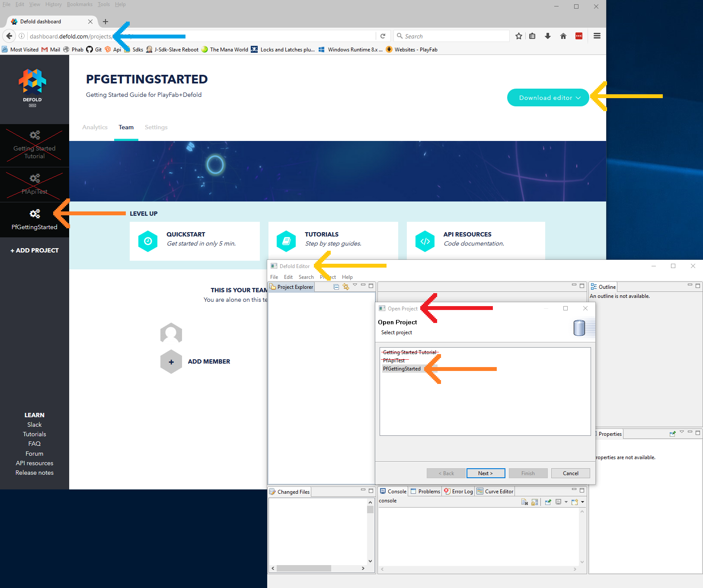Screen dimensions: 703x588
Task: Maximize the Outline panel
Action: tap(698, 285)
